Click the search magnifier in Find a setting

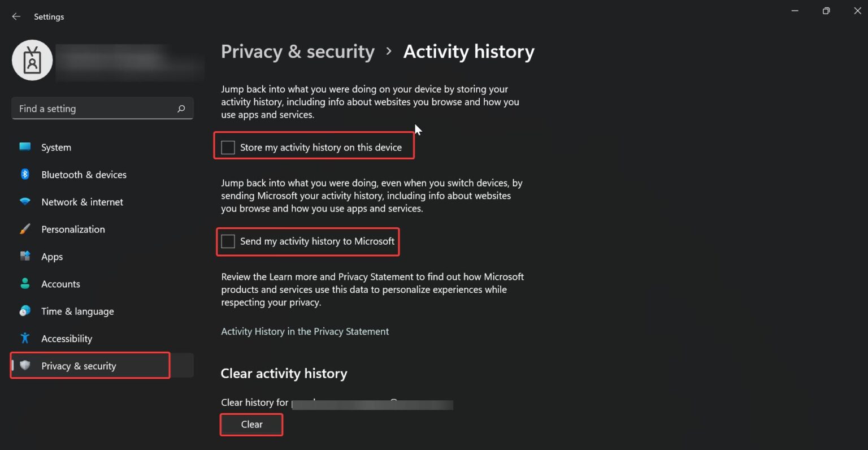coord(181,108)
